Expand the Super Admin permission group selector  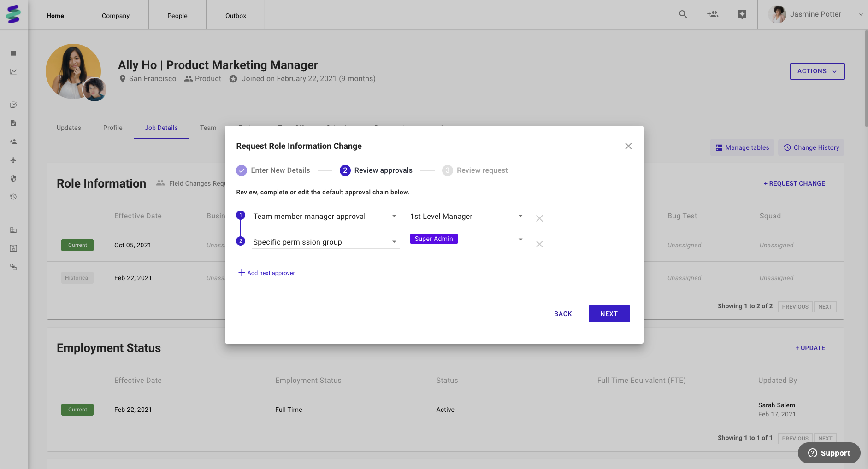coord(520,239)
